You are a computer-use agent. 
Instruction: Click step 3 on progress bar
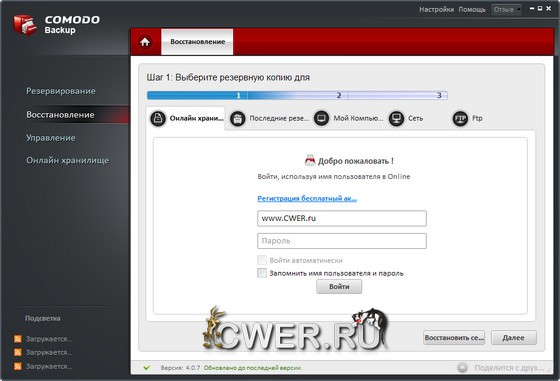[x=439, y=95]
